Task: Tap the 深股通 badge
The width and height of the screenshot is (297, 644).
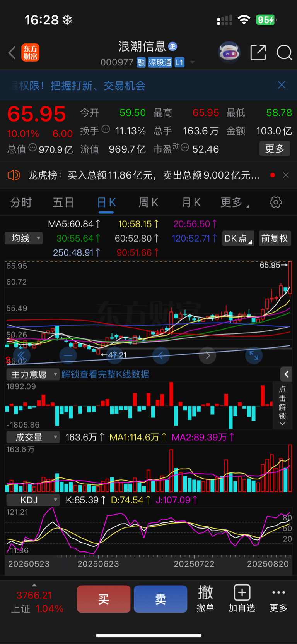Action: [x=160, y=62]
